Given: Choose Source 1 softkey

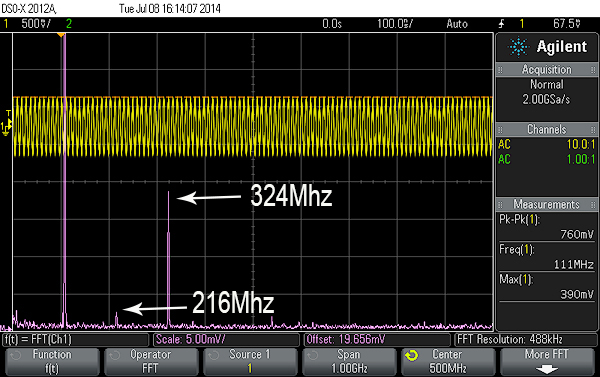Looking at the screenshot, I should point(250,361).
